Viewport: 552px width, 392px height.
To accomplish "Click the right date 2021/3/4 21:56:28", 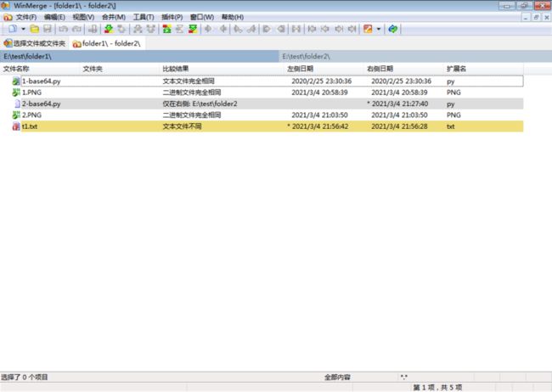I will pos(400,126).
